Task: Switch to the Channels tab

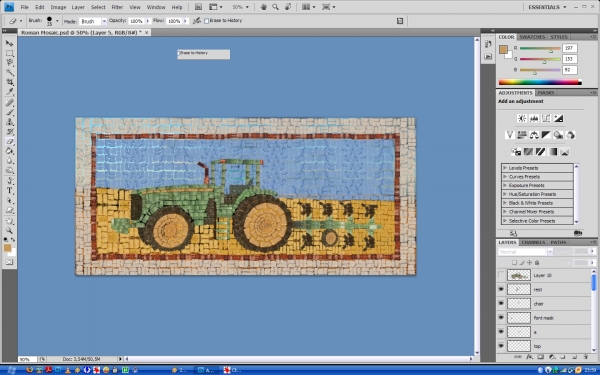Action: 533,242
